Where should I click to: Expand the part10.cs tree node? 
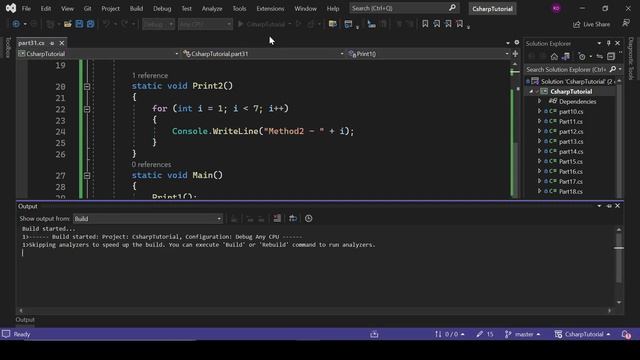pyautogui.click(x=540, y=111)
